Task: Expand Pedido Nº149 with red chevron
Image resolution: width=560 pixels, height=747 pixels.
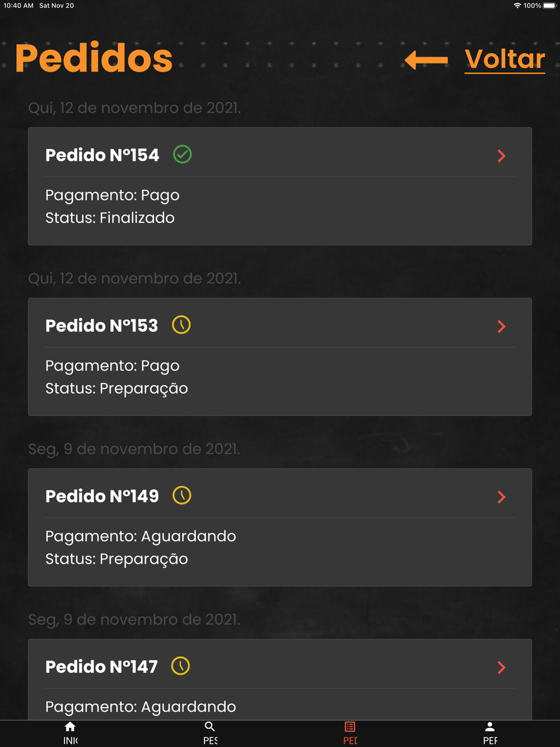Action: (502, 497)
